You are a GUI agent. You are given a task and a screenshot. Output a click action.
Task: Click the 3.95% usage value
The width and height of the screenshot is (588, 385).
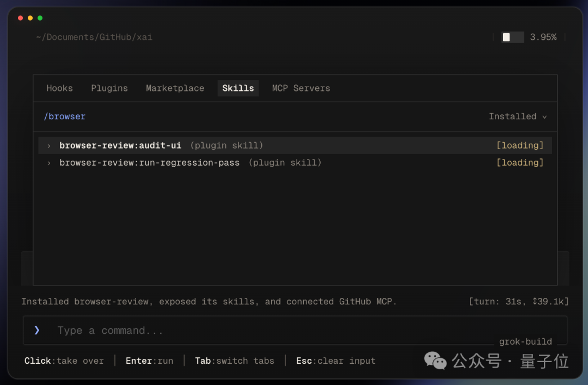[543, 37]
